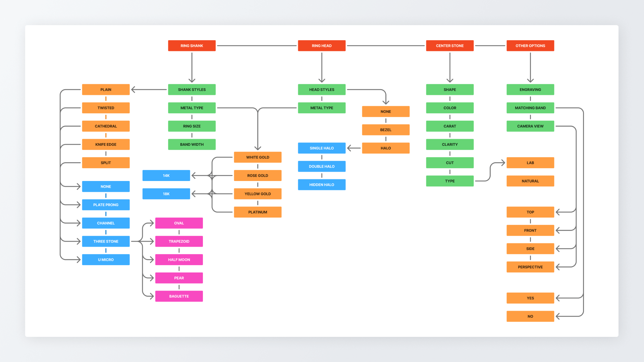
Task: Click the blue 14K node
Action: 166,176
